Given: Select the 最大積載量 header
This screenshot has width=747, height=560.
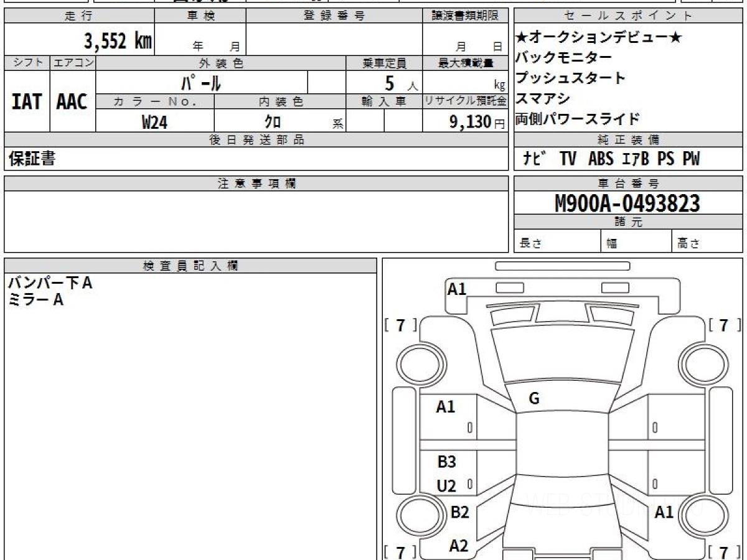Looking at the screenshot, I should click(x=465, y=63).
